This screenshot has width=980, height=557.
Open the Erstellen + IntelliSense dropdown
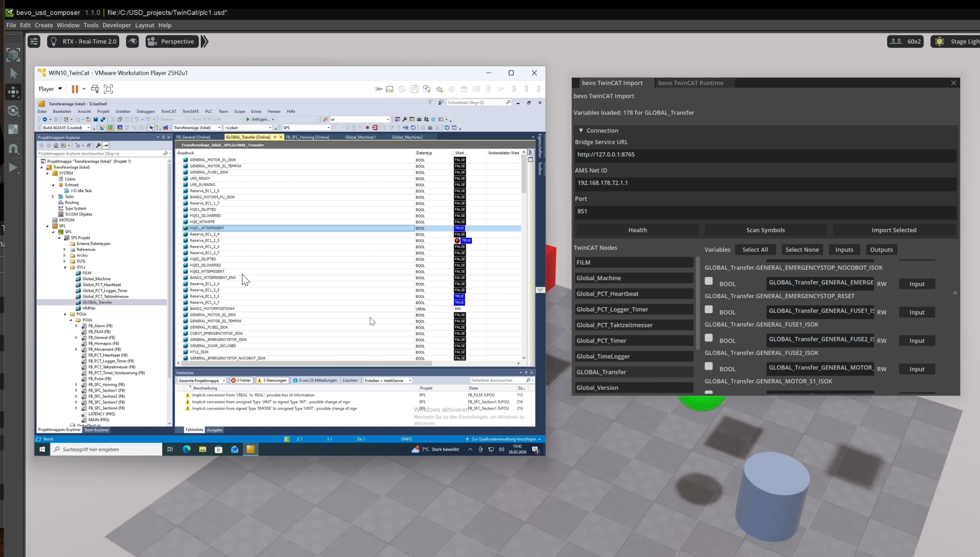(387, 380)
